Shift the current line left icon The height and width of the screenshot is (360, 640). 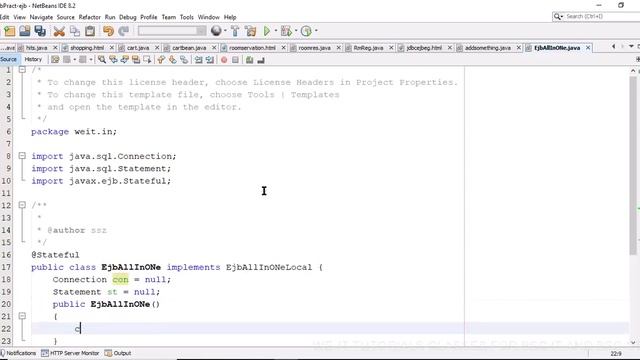[198, 60]
